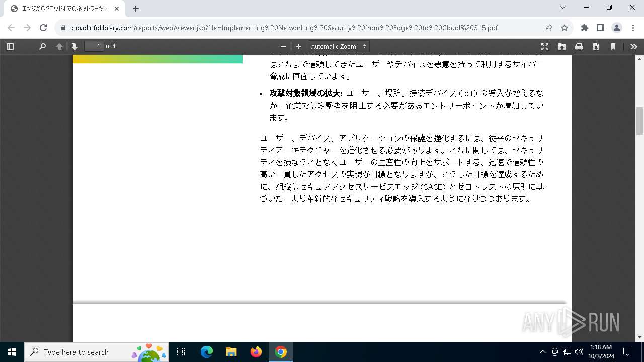Open Windows Start menu

[x=12, y=352]
